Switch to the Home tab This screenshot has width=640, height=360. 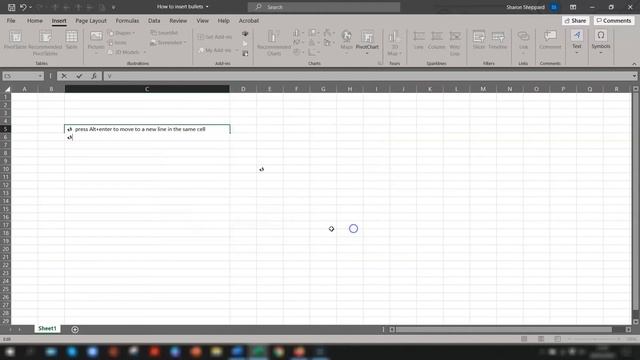click(35, 20)
